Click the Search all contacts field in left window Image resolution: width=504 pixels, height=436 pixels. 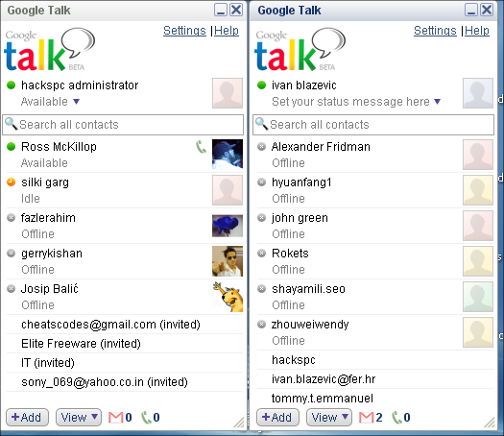click(x=123, y=125)
